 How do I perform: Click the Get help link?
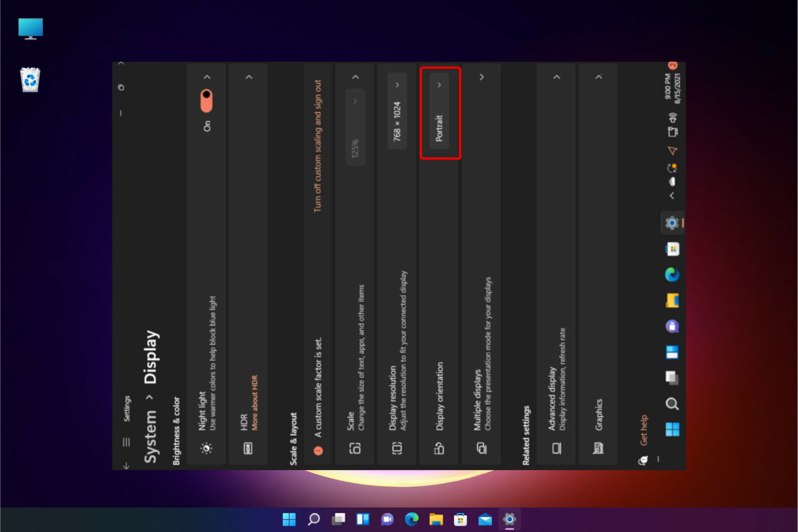[x=643, y=430]
